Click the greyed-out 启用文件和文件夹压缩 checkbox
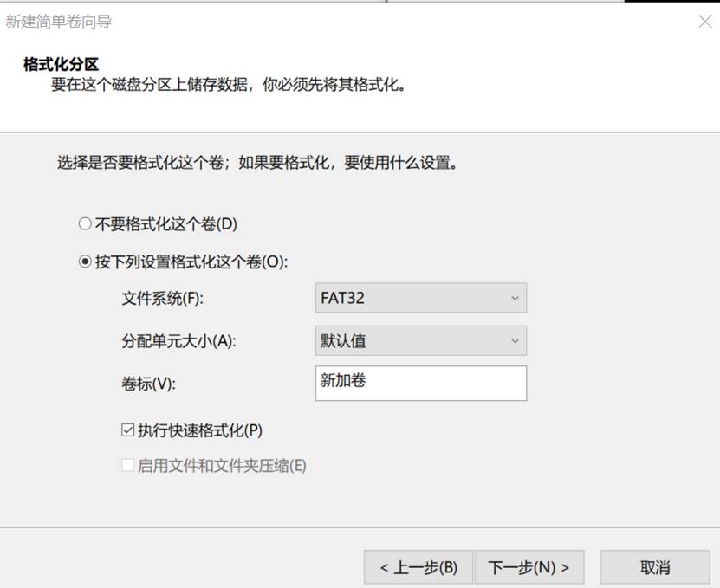The width and height of the screenshot is (720, 588). pyautogui.click(x=128, y=466)
